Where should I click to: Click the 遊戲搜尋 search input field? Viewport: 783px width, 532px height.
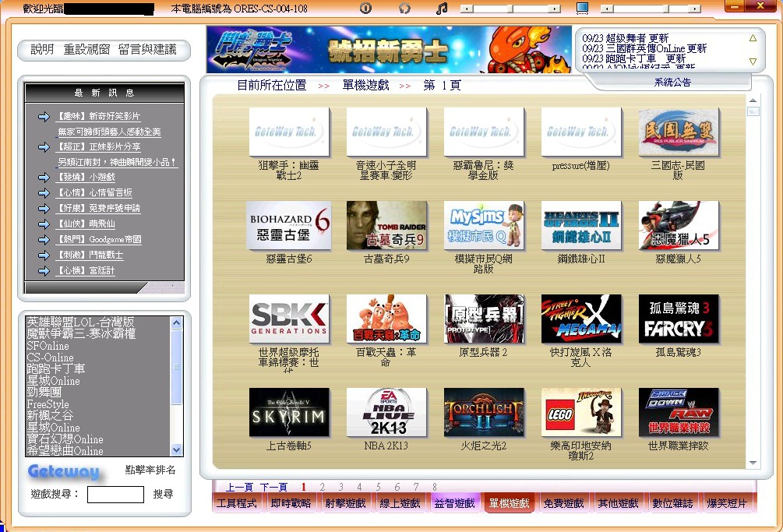click(115, 495)
